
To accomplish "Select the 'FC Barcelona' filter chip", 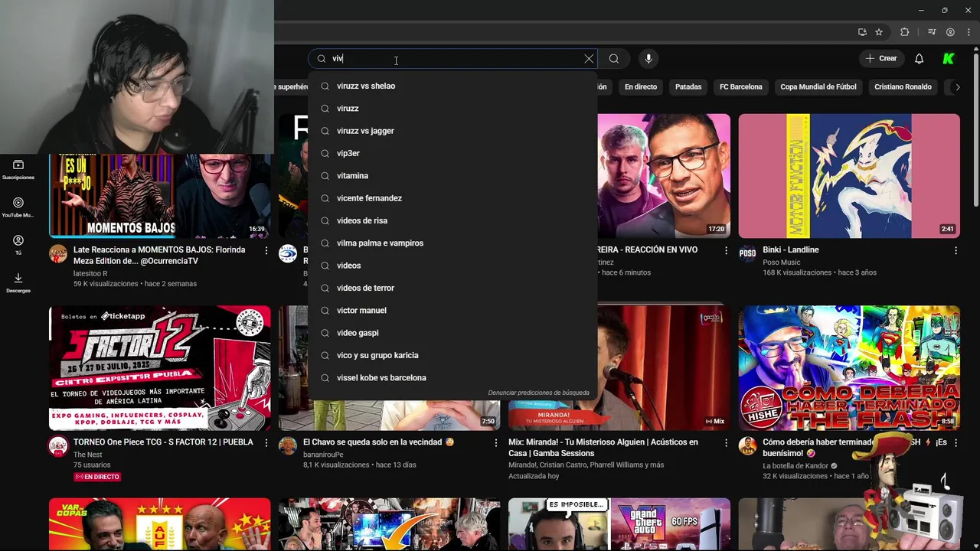I will pos(741,86).
